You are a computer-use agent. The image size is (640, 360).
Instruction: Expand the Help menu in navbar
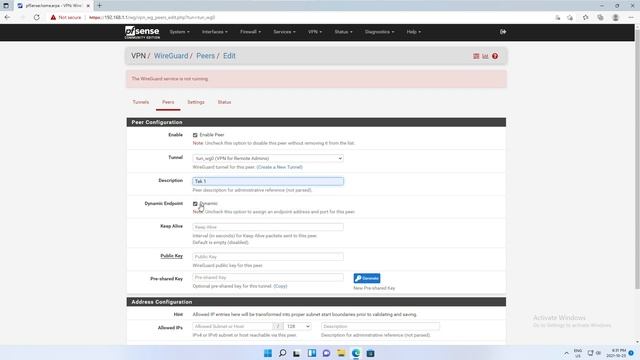tap(413, 32)
